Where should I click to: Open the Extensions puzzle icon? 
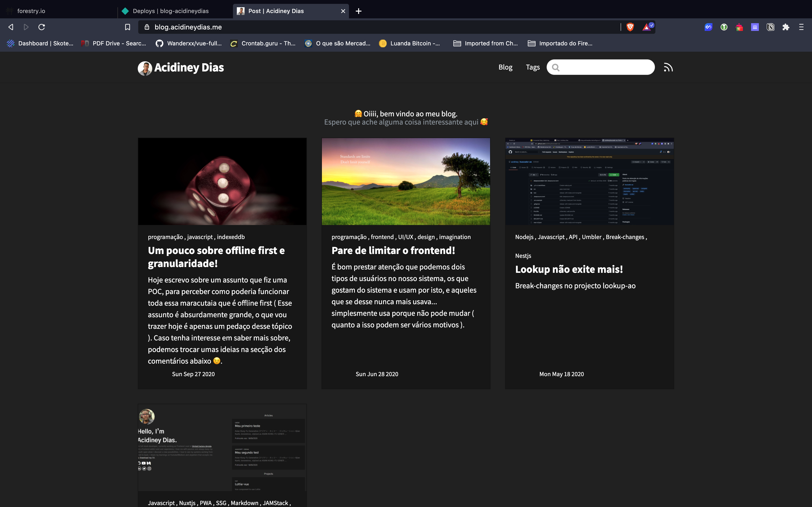[786, 27]
